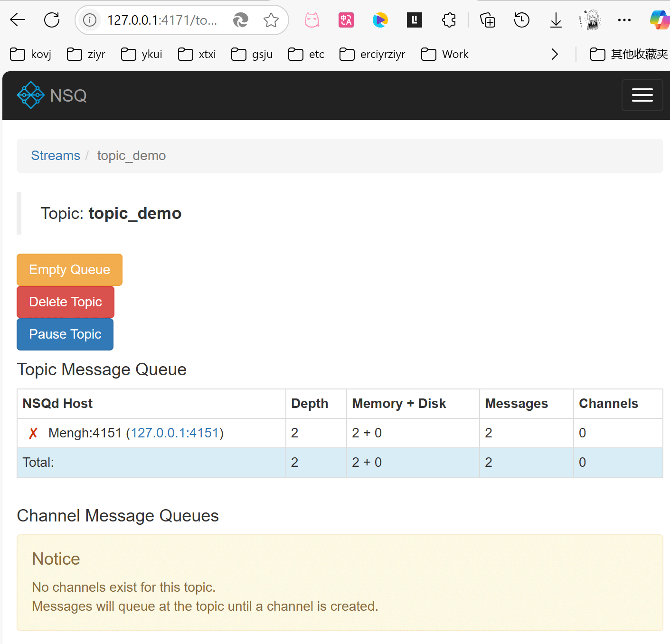Open the Copilot sidebar icon
Image resolution: width=670 pixels, height=644 pixels.
[x=659, y=20]
